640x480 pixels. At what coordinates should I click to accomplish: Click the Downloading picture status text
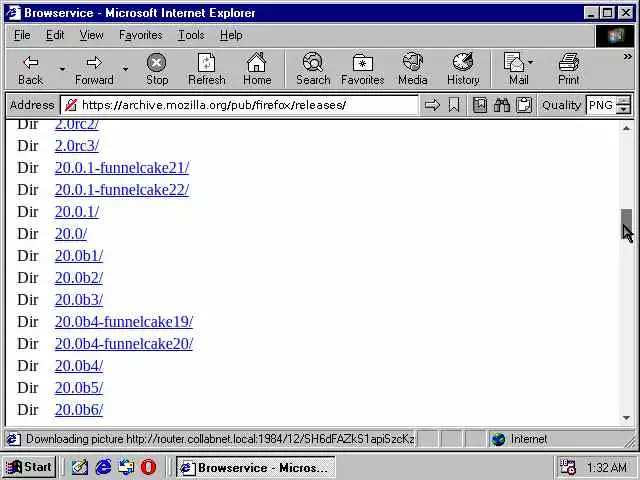pyautogui.click(x=220, y=439)
